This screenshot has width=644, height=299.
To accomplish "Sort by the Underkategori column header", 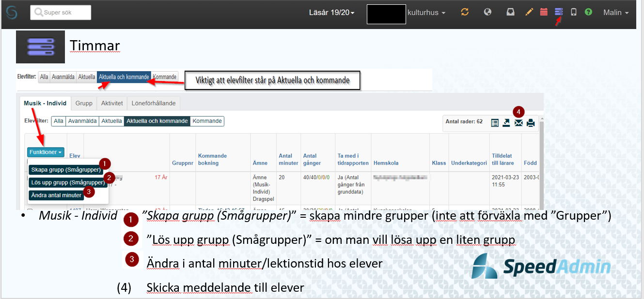I will (469, 163).
